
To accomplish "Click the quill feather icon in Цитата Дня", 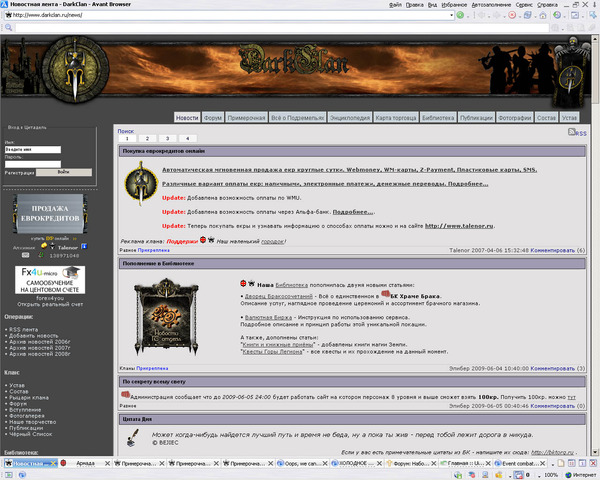I will click(x=132, y=438).
